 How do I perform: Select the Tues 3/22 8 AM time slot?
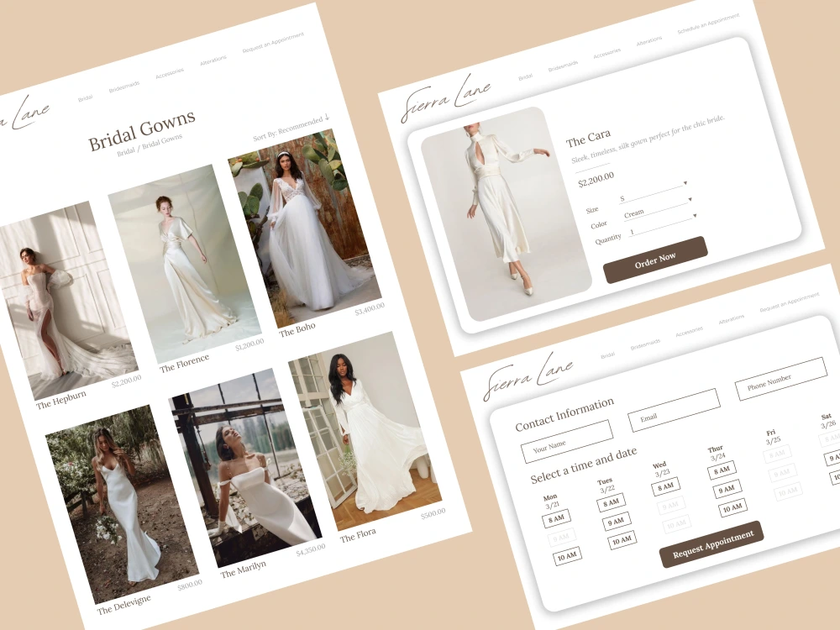611,502
